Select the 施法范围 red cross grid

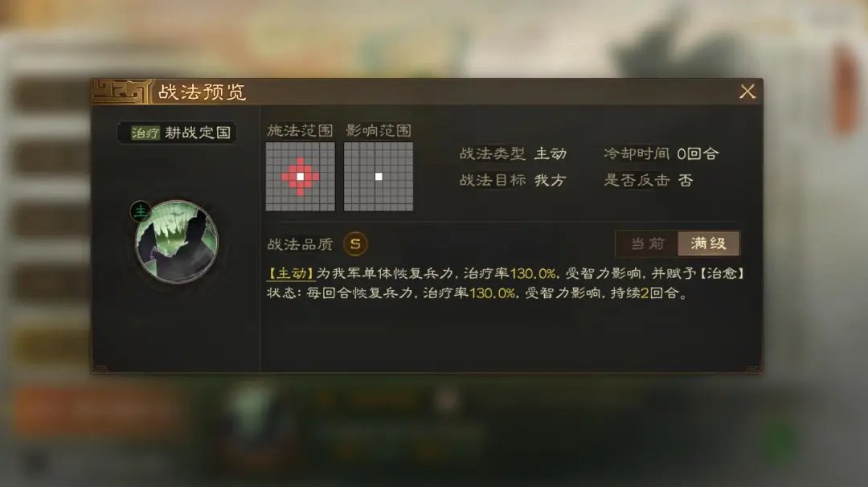[x=300, y=177]
